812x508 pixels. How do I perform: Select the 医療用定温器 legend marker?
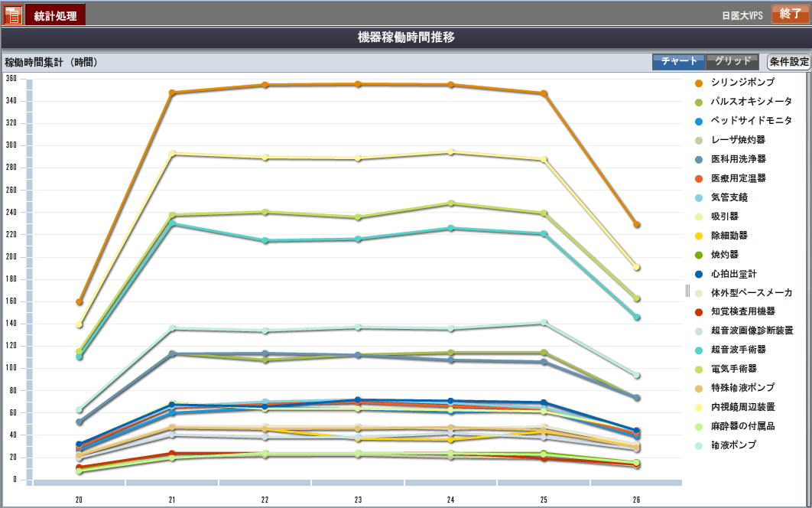[699, 178]
